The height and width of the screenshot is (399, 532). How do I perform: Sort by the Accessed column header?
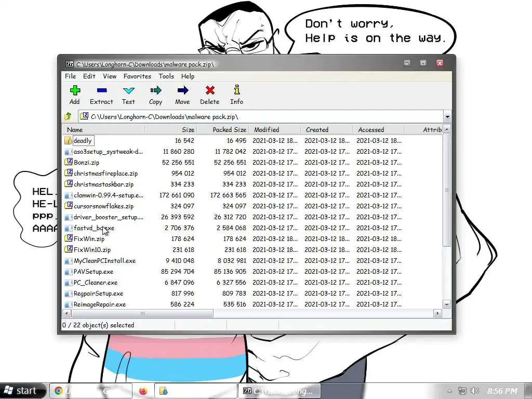coord(379,129)
